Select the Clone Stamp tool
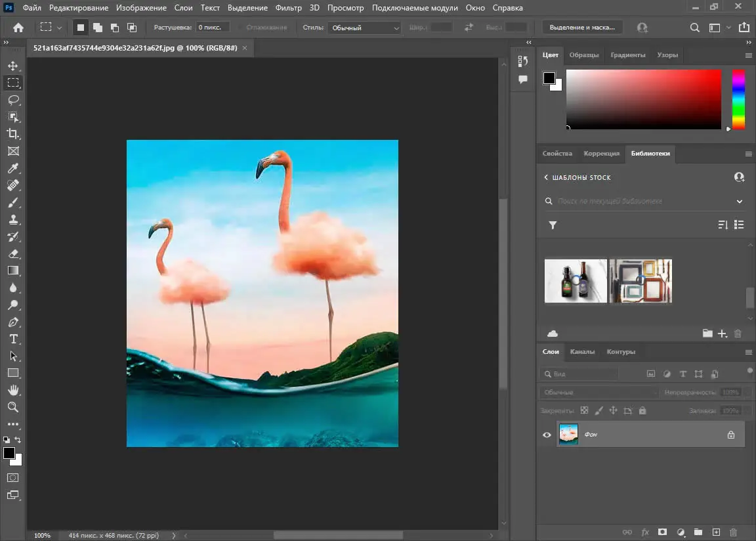 14,219
